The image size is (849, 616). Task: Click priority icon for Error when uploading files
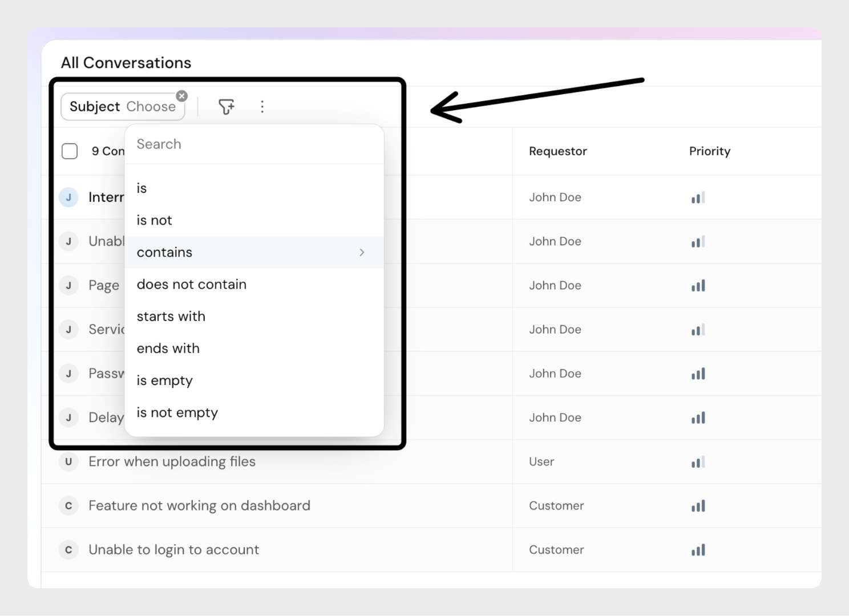pyautogui.click(x=698, y=462)
